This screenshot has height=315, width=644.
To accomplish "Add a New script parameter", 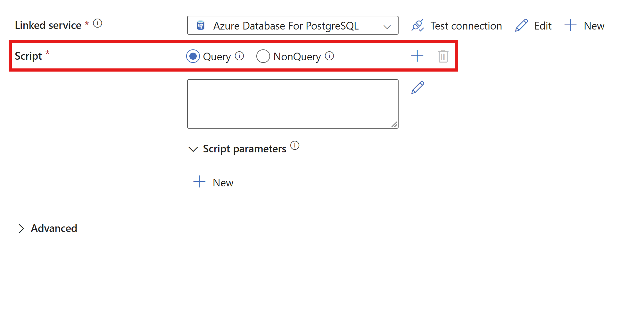I will tap(213, 182).
